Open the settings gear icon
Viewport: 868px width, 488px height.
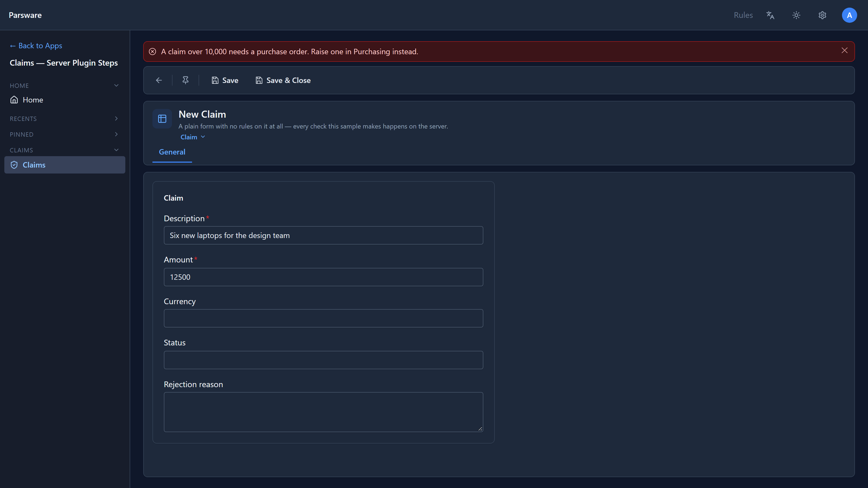(822, 15)
